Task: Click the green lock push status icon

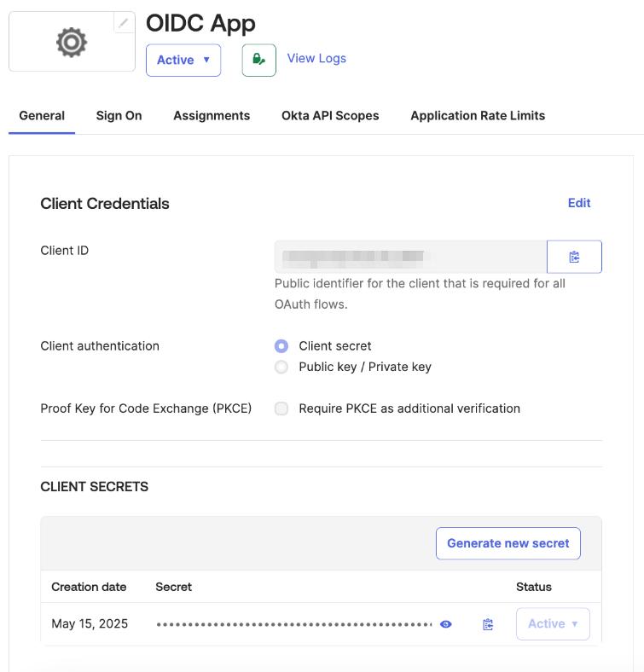Action: (258, 60)
